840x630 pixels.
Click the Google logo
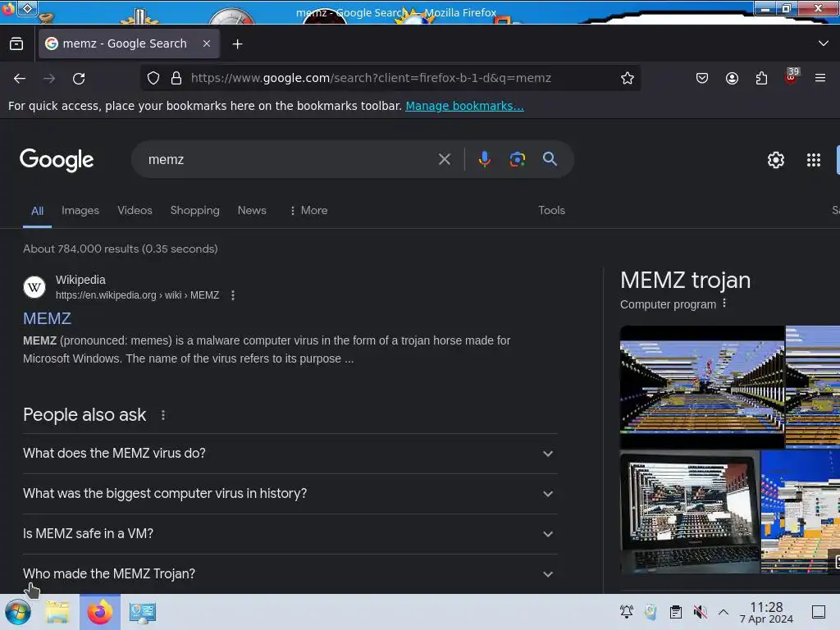(57, 160)
